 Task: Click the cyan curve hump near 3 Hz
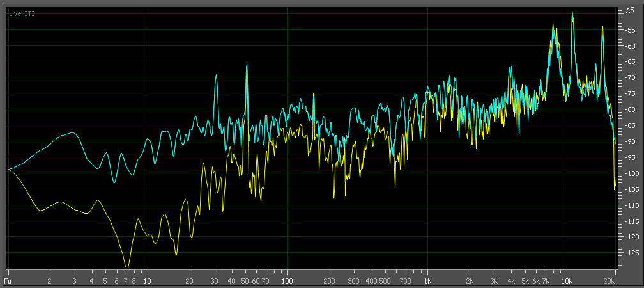tap(73, 133)
